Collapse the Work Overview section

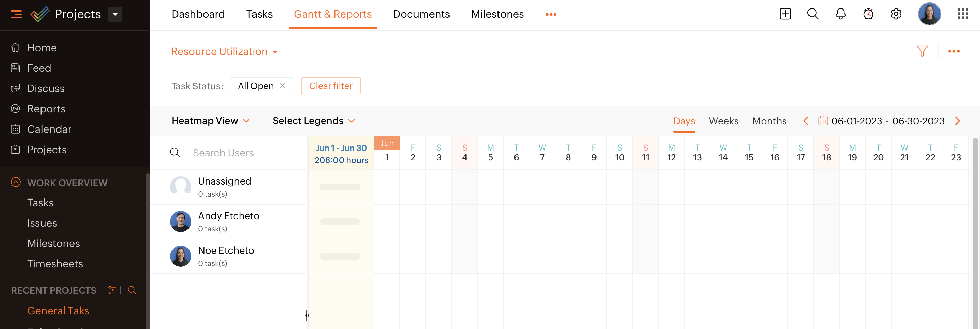click(16, 183)
